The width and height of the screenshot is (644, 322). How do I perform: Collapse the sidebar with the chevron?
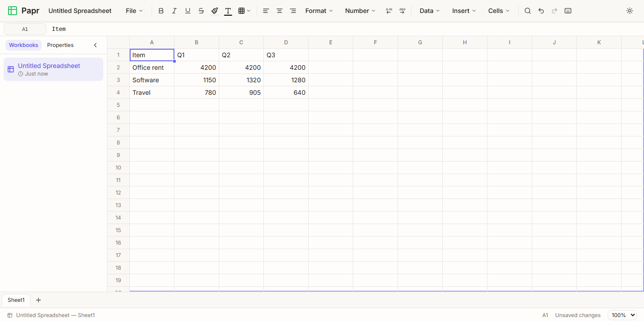[95, 45]
